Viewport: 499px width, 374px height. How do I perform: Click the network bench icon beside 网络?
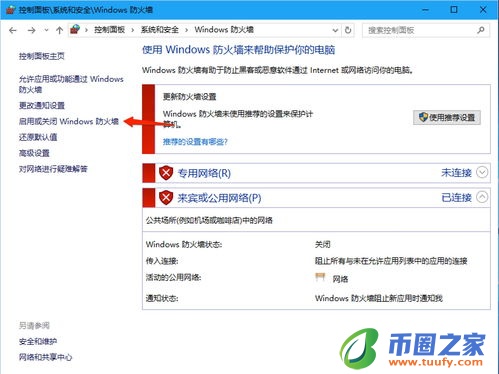tap(320, 277)
